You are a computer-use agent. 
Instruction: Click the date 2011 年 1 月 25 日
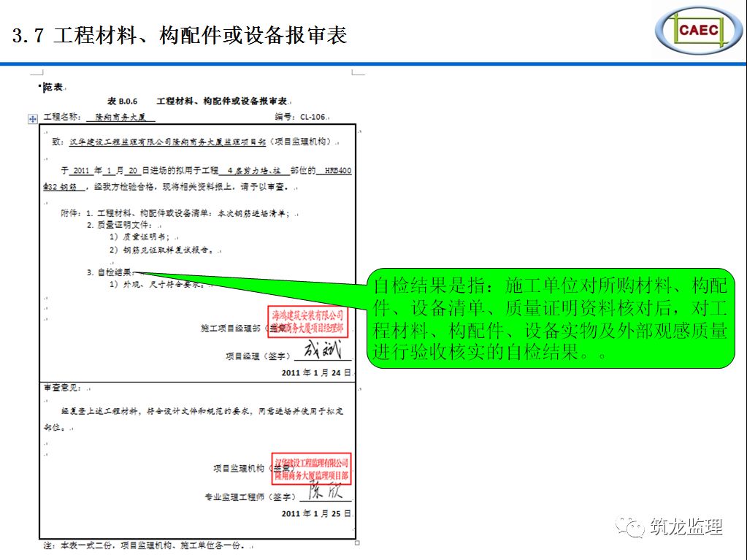tap(316, 513)
